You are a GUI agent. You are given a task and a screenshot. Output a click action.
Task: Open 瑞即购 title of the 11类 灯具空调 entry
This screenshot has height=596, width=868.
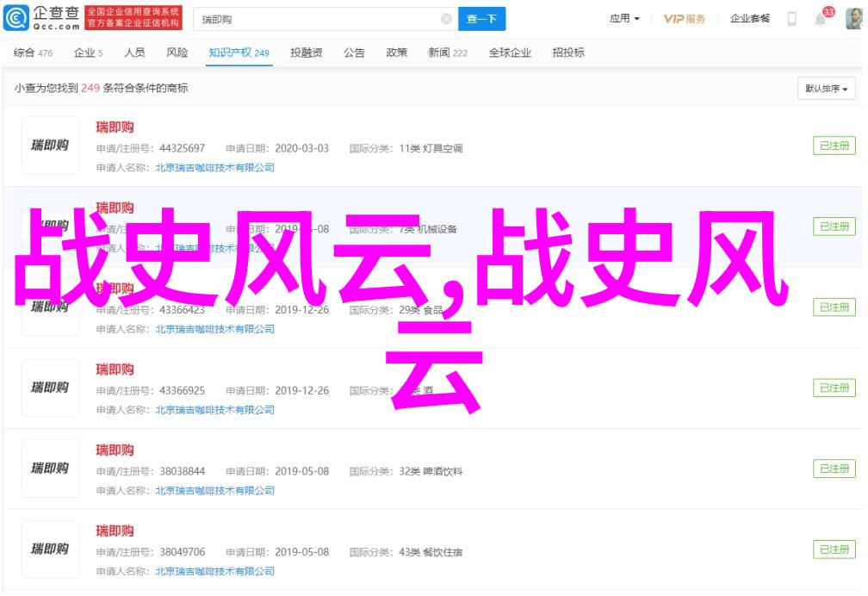click(x=115, y=127)
